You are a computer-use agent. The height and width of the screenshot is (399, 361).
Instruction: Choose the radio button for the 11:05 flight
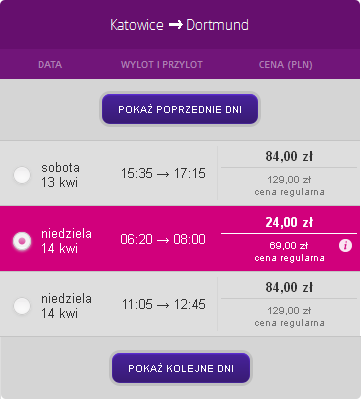coord(22,306)
